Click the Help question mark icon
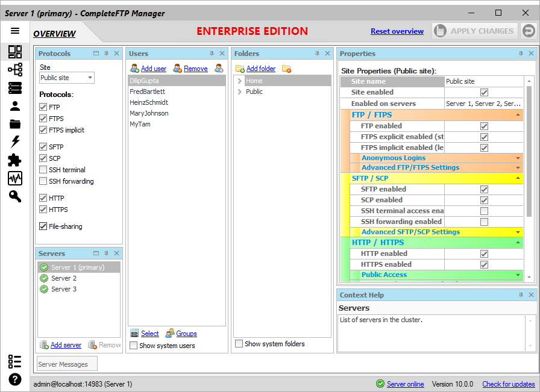 [15, 379]
